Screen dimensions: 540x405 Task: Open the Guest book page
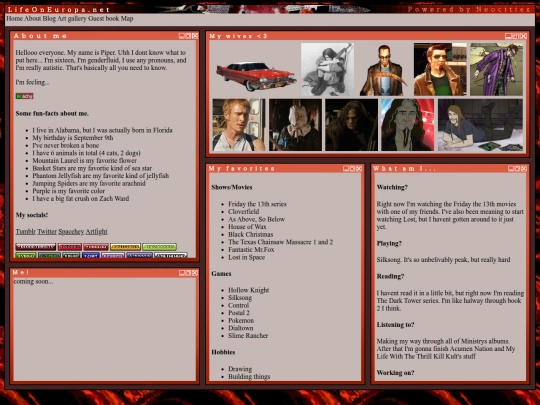pyautogui.click(x=104, y=19)
